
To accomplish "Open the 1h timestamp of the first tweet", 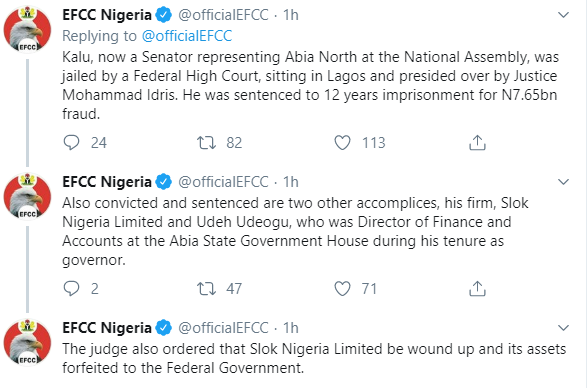I will [291, 15].
